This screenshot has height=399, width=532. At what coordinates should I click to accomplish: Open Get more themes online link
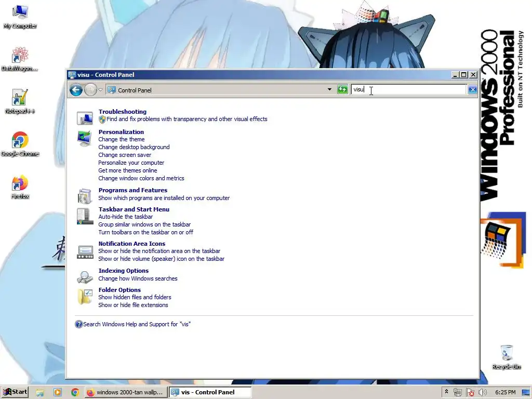click(x=128, y=170)
